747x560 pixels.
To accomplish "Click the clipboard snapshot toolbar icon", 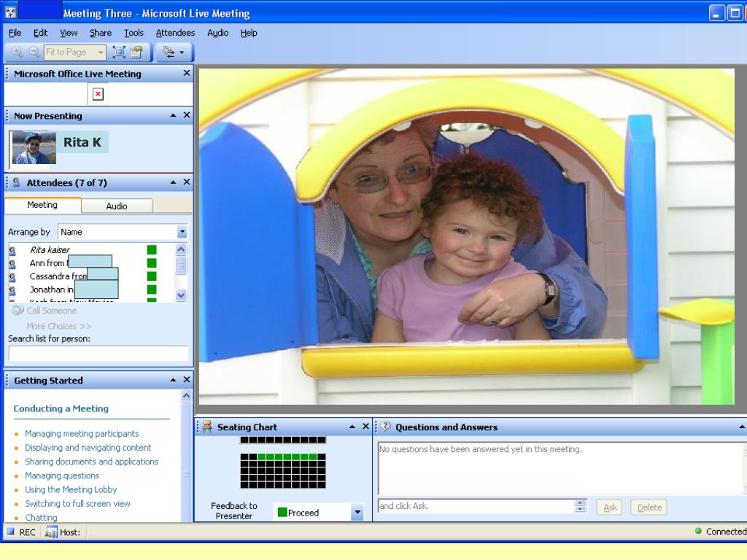I will click(136, 52).
